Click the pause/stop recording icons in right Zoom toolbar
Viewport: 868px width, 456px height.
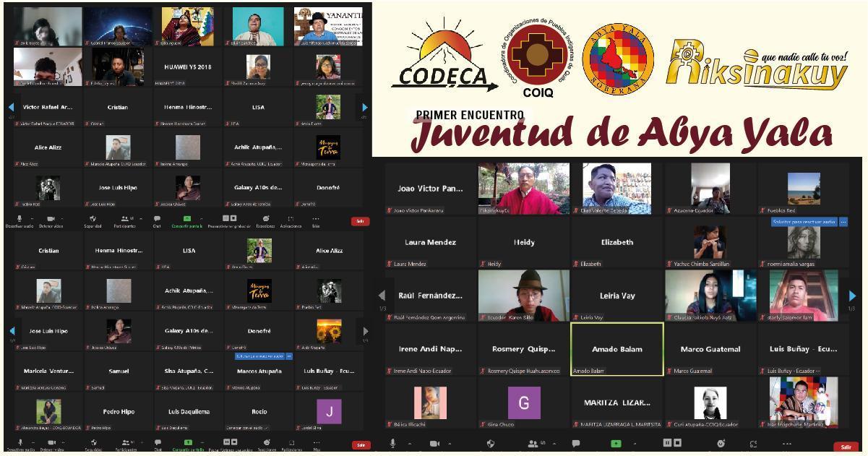[672, 443]
